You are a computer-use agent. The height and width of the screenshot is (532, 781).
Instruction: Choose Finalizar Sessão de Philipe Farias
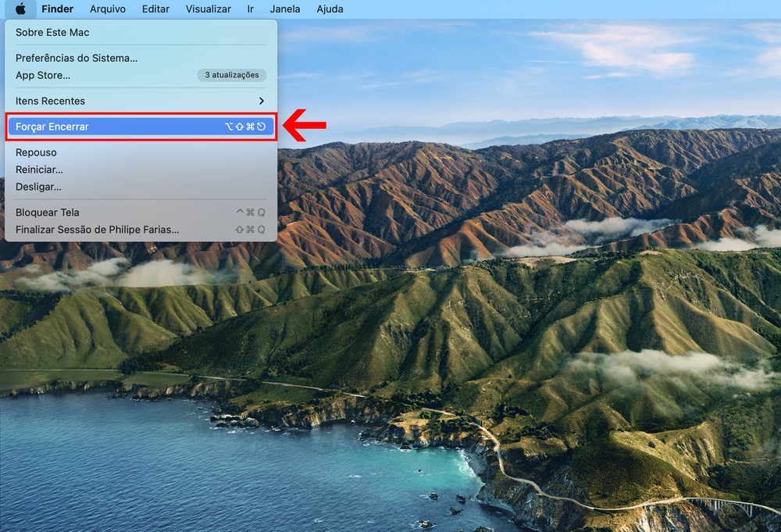(x=141, y=230)
